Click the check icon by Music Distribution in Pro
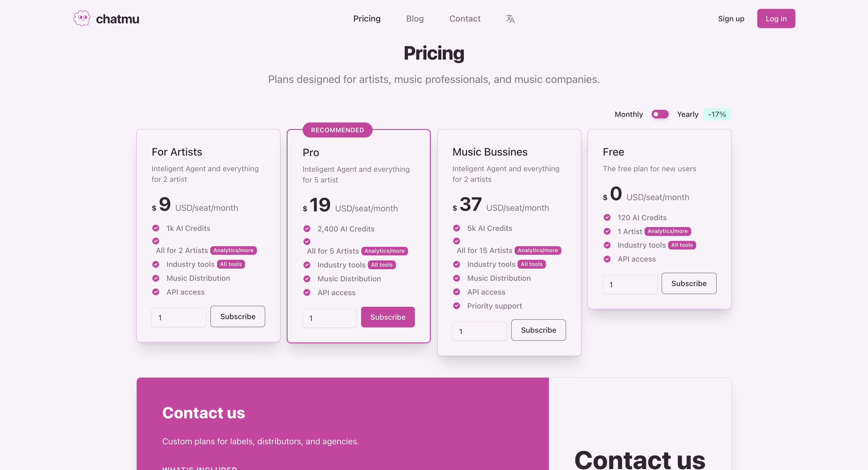 307,279
